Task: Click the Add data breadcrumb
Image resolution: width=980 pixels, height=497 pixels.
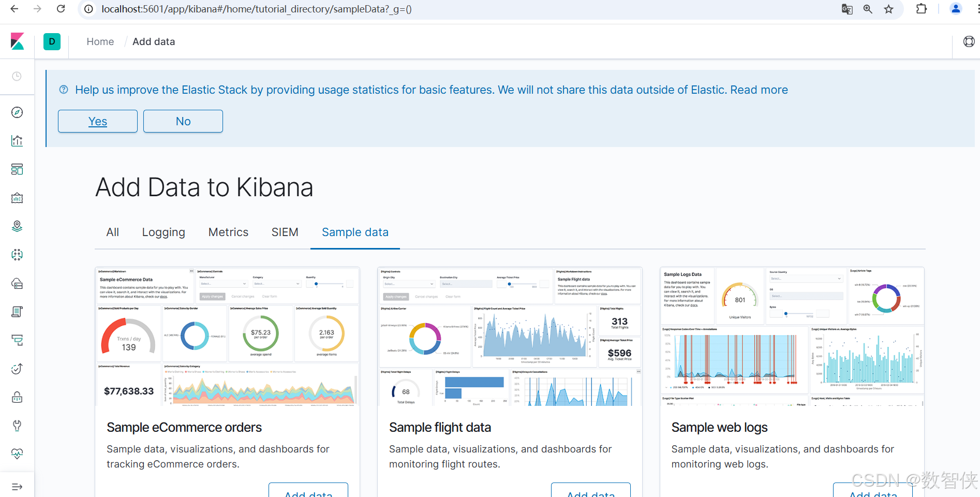Action: pyautogui.click(x=154, y=41)
